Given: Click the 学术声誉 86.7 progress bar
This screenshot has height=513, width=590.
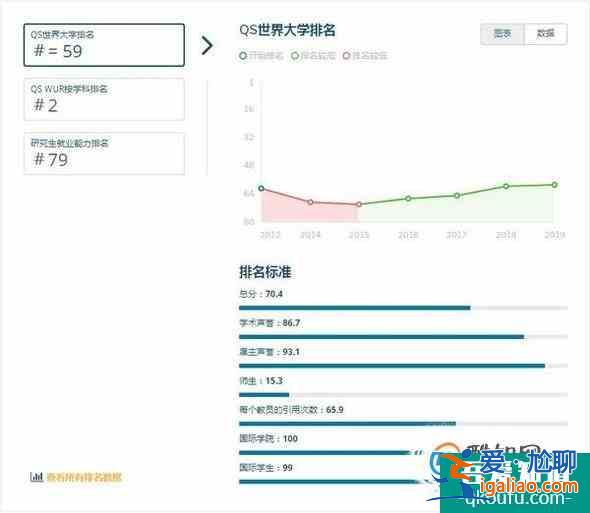Looking at the screenshot, I should point(403,337).
